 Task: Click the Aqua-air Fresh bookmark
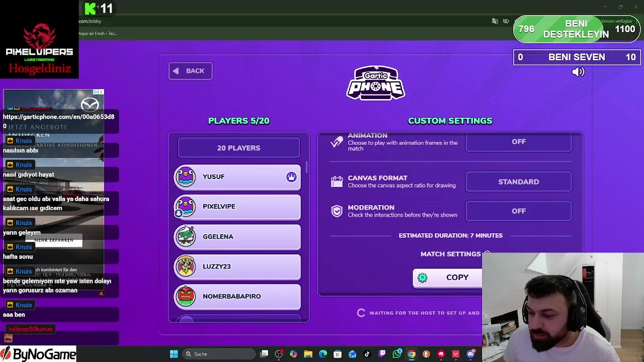pos(98,33)
